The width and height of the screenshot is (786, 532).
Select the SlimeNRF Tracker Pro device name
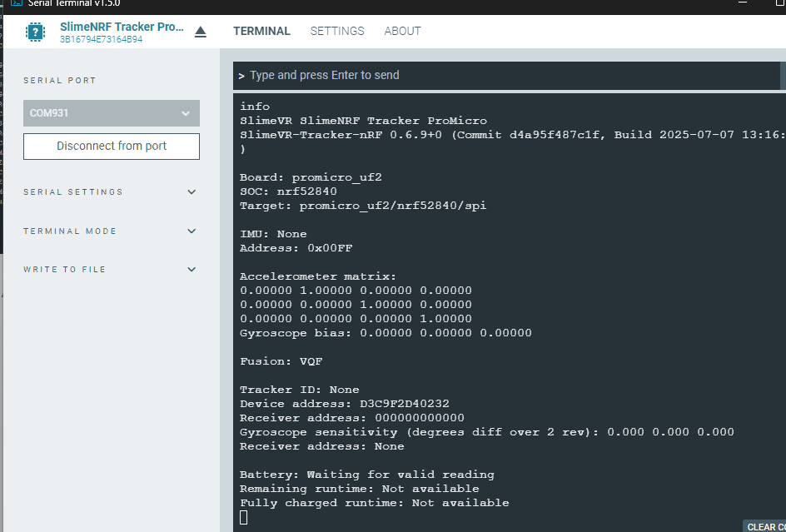(122, 27)
